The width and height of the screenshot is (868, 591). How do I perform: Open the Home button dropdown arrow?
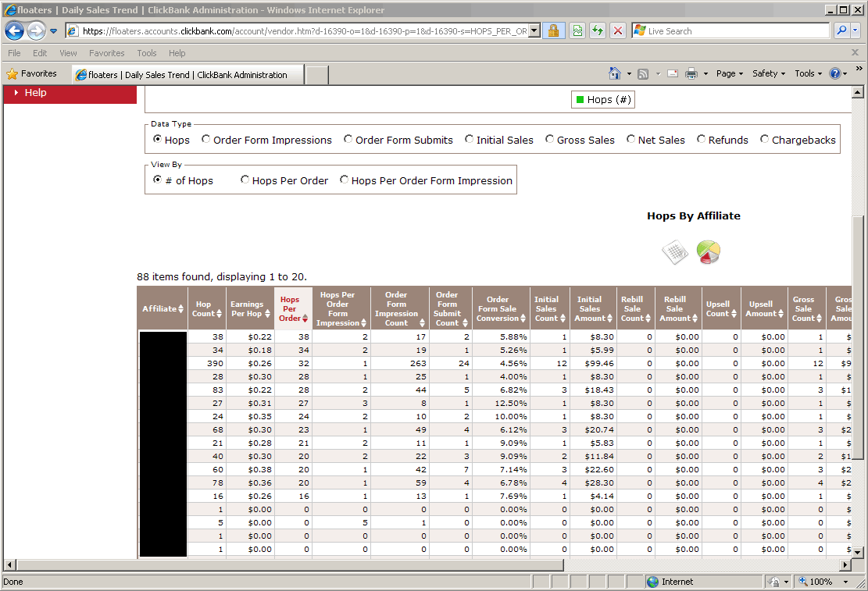coord(629,73)
